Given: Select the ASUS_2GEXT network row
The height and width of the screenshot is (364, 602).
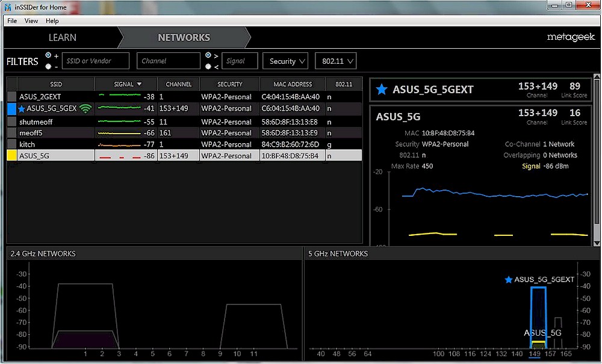Looking at the screenshot, I should coord(184,97).
